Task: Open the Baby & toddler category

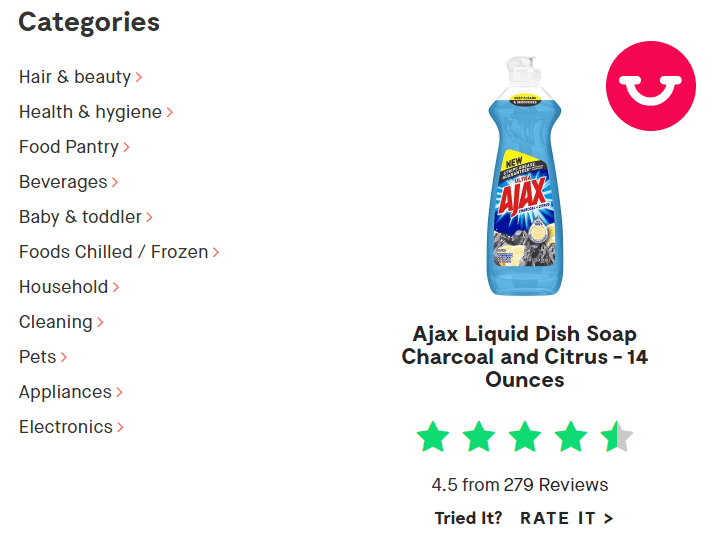Action: coord(80,217)
